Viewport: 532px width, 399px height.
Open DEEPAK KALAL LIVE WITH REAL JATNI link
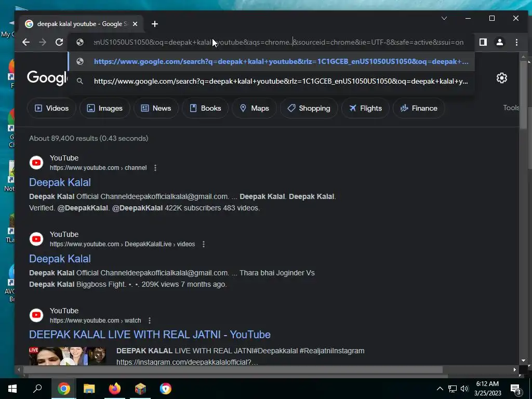point(150,335)
